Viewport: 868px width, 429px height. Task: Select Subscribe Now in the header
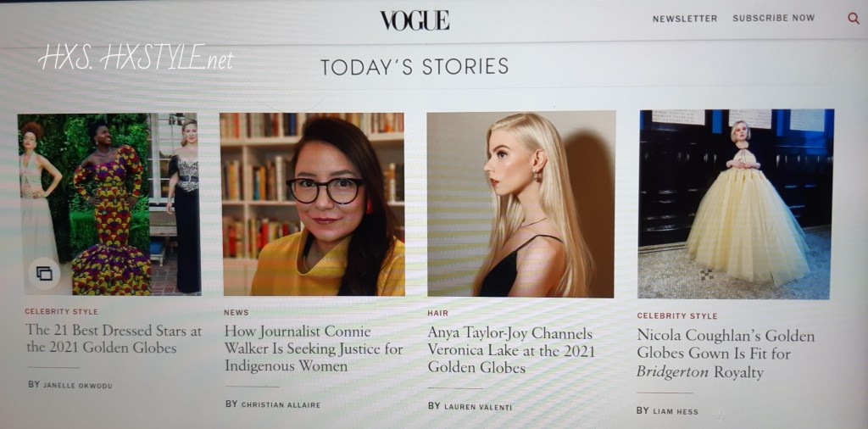[x=773, y=19]
